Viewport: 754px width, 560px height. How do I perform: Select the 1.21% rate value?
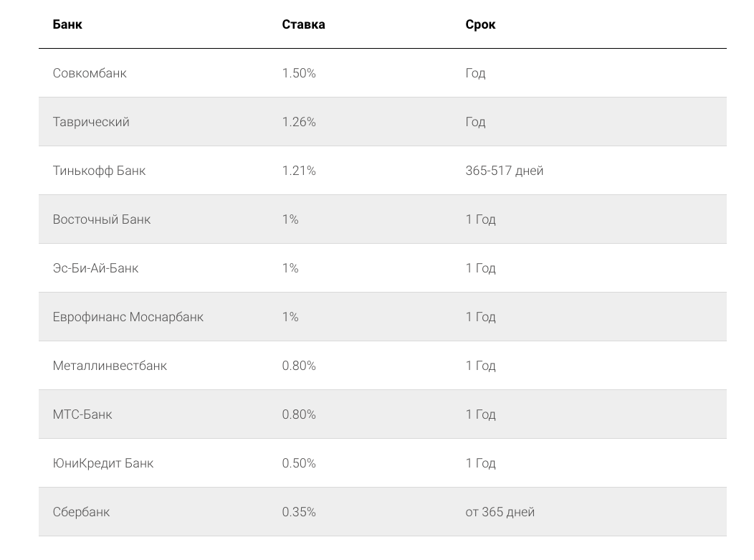[x=299, y=171]
